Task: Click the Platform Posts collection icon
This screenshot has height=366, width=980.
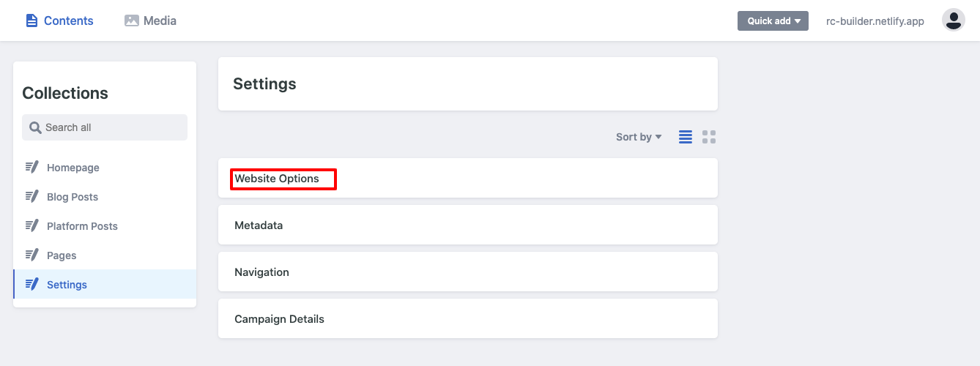Action: tap(31, 225)
